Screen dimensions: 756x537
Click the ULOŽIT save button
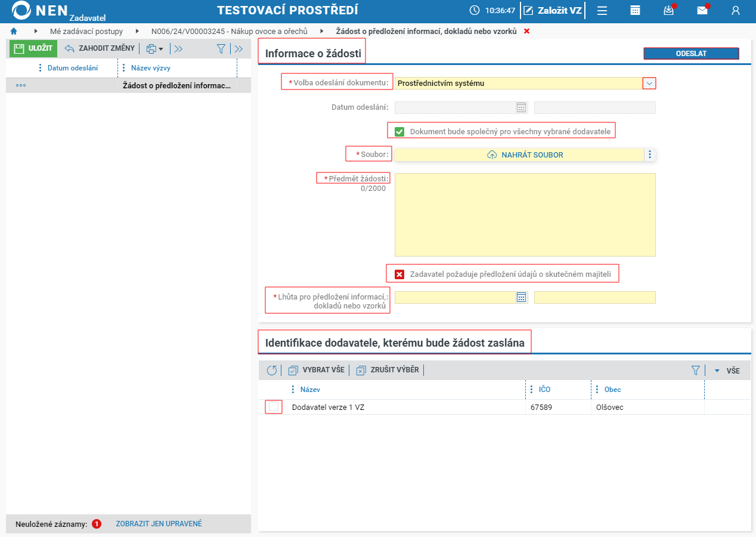pyautogui.click(x=33, y=48)
